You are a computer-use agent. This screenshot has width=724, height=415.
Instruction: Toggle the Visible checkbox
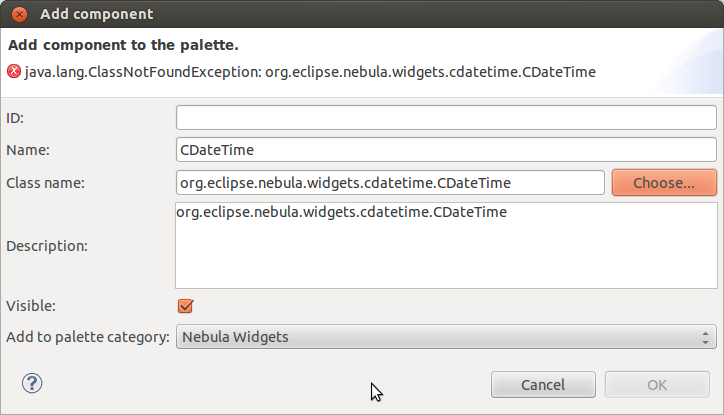[x=184, y=306]
